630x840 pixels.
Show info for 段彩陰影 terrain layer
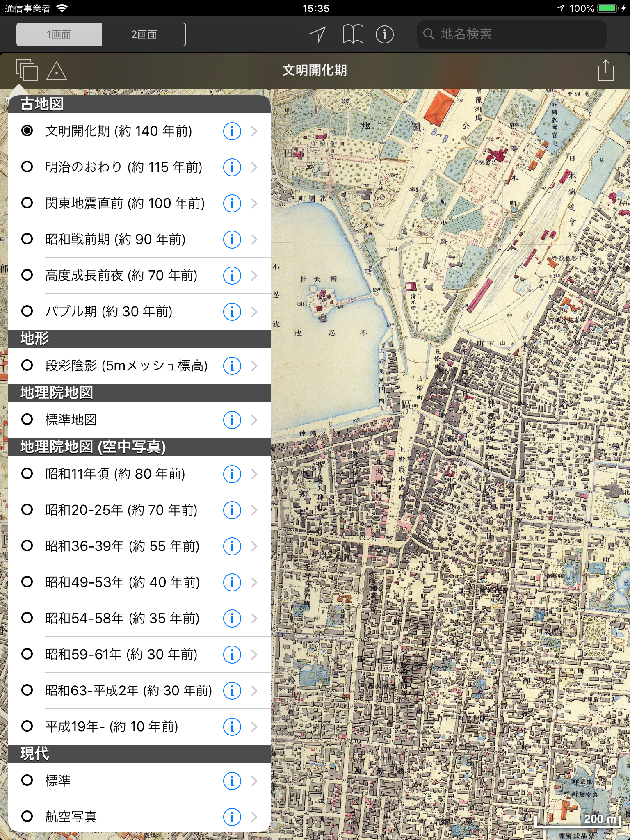(232, 366)
